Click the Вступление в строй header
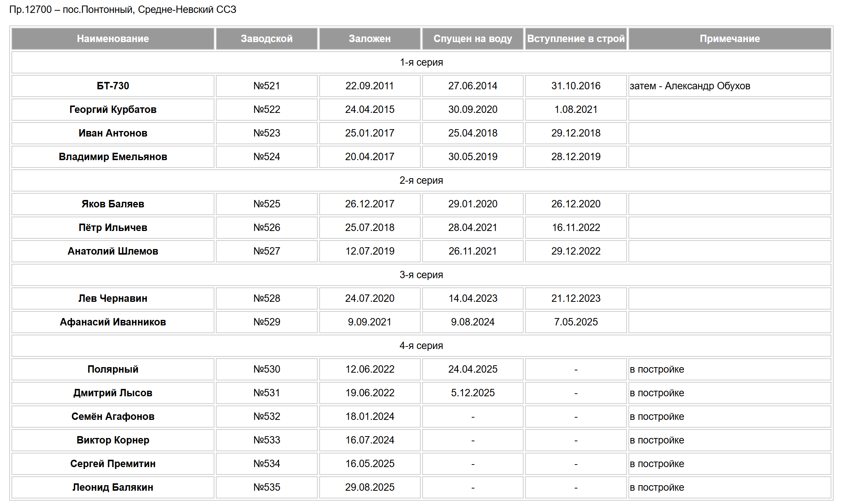The image size is (841, 504). click(576, 39)
